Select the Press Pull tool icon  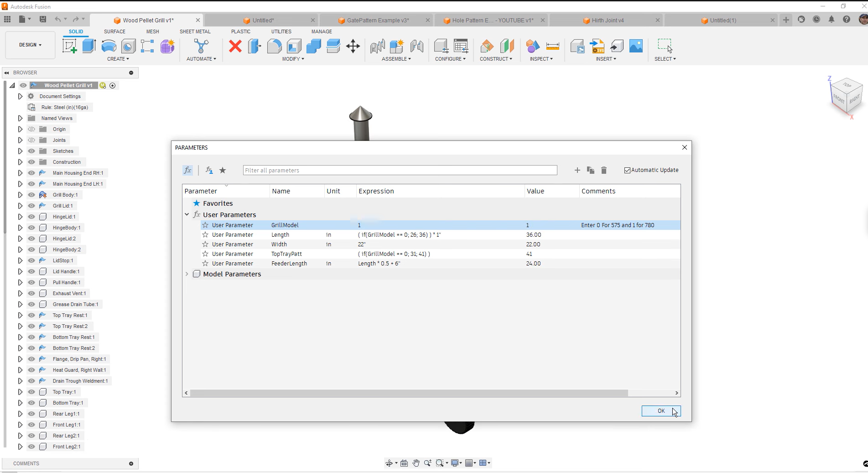pos(255,46)
